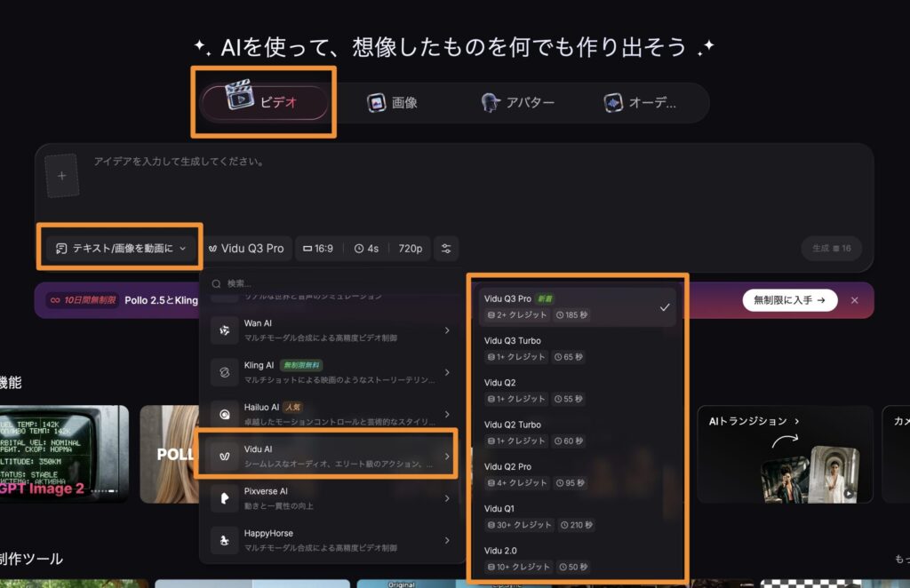910x588 pixels.
Task: Expand the Kling AI model group
Action: point(331,372)
